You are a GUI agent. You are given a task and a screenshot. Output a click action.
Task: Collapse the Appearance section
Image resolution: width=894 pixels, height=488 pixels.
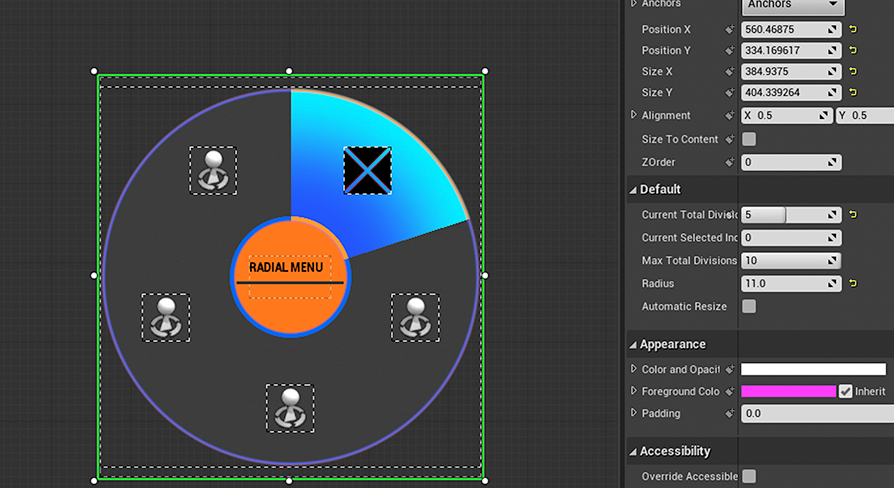pyautogui.click(x=633, y=345)
